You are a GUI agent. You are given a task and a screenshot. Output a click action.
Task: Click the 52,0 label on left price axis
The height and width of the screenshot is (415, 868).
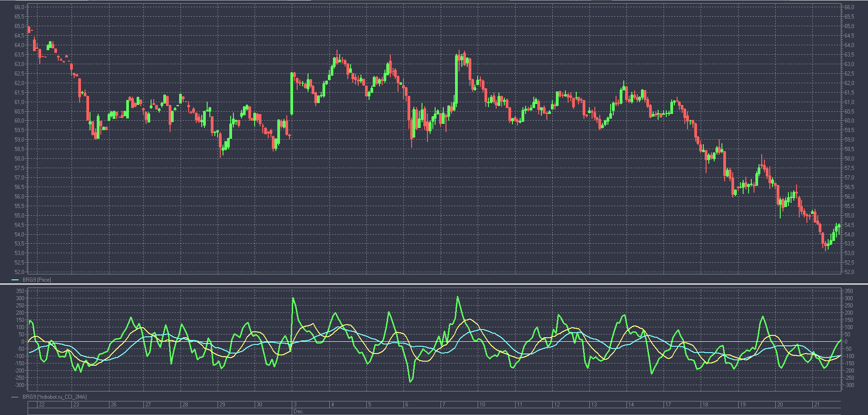point(19,272)
